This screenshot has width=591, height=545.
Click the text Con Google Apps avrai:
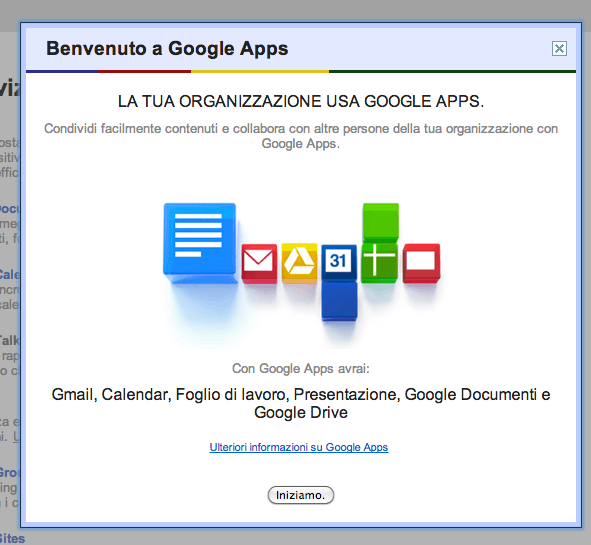[x=300, y=368]
